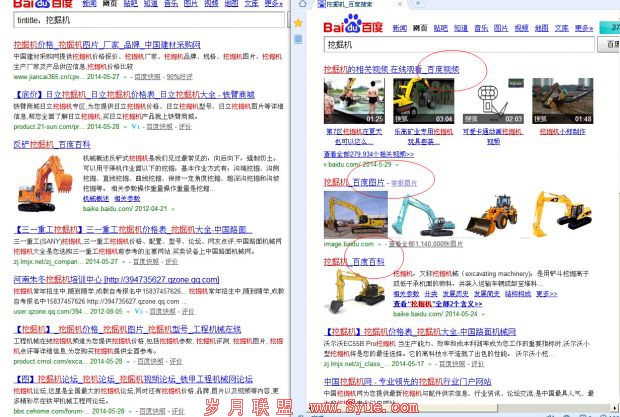
Task: Open 视频 in the right window's Baidu nav
Action: (x=522, y=28)
